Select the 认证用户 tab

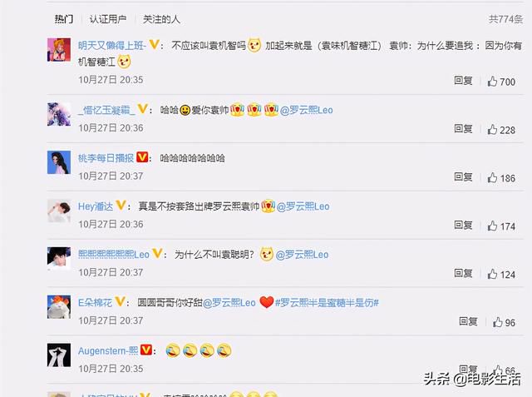[108, 19]
